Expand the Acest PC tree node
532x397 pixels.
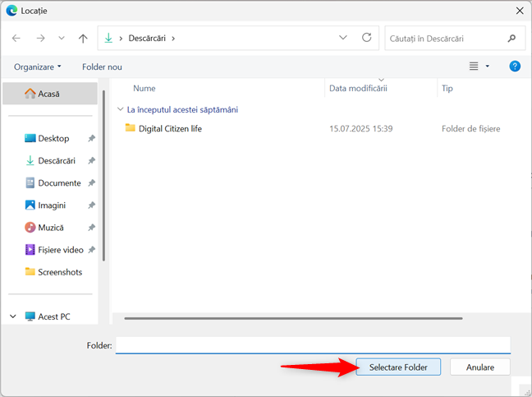[x=13, y=316]
